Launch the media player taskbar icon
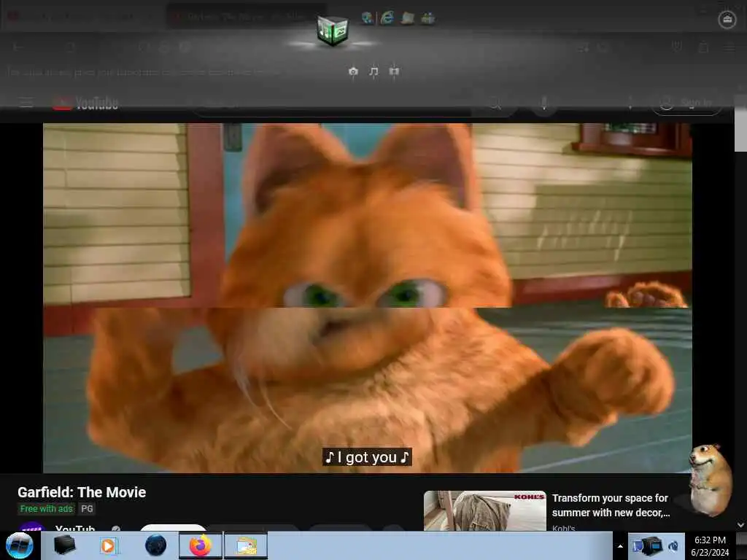 [x=108, y=545]
